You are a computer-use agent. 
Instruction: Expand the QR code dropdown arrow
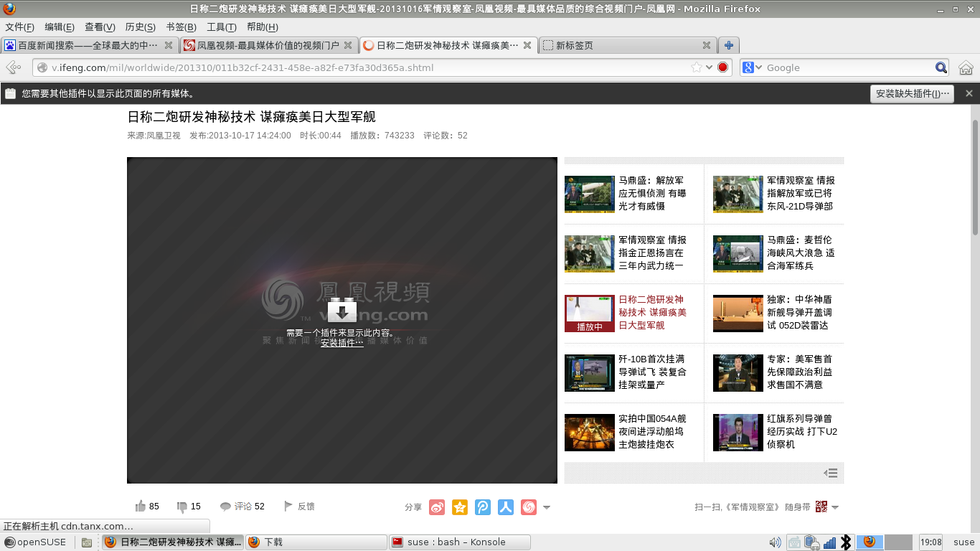tap(834, 507)
